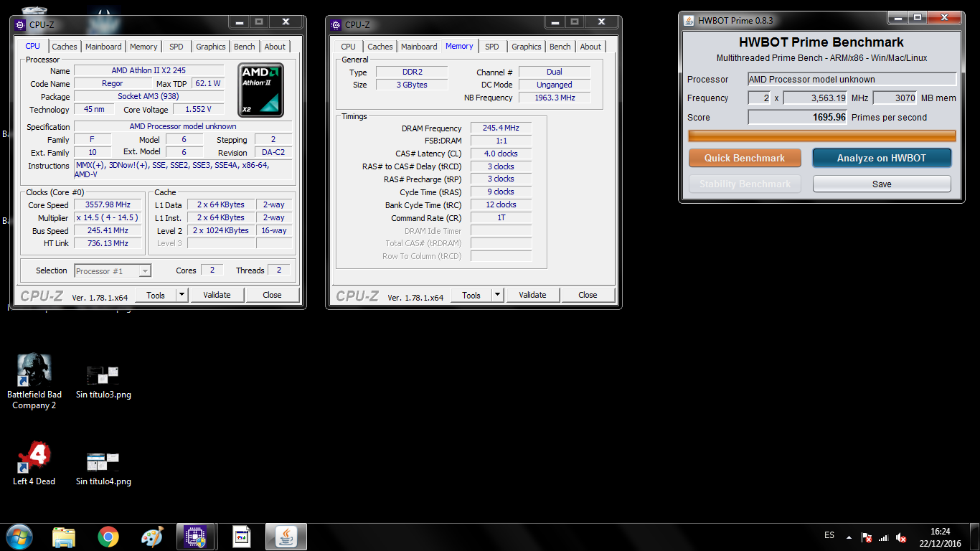Click the Core Speed value 3557.98 MHz

[106, 204]
